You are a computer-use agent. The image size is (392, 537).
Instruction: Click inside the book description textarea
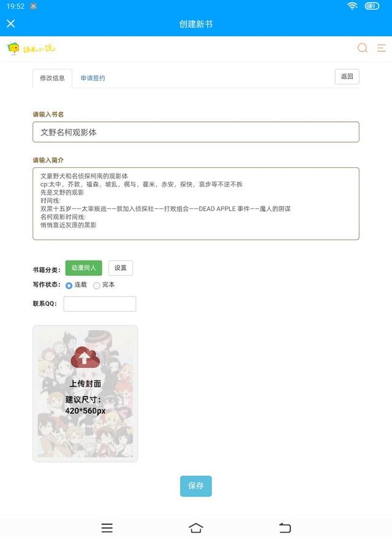click(x=196, y=204)
